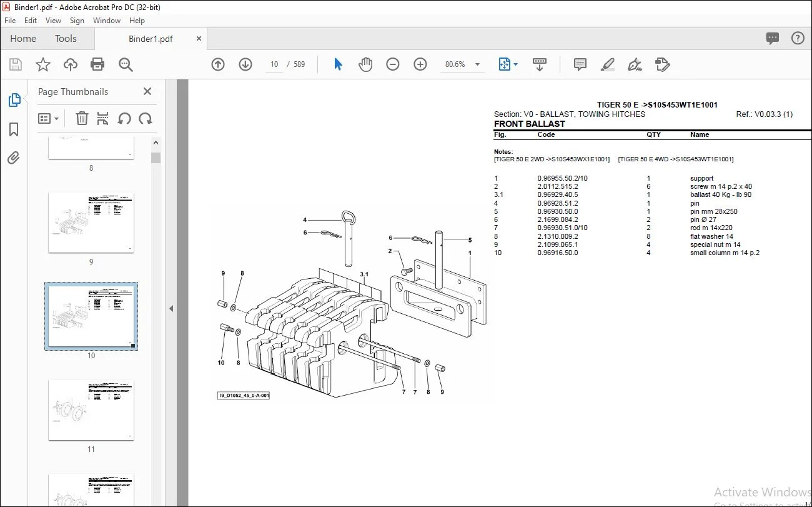Select the page 11 thumbnail
Viewport: 812px width, 507px height.
pyautogui.click(x=91, y=410)
